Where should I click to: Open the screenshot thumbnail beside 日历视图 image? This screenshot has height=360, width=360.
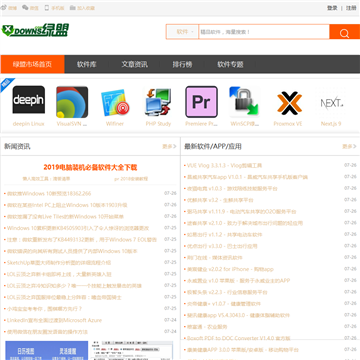click(132, 350)
